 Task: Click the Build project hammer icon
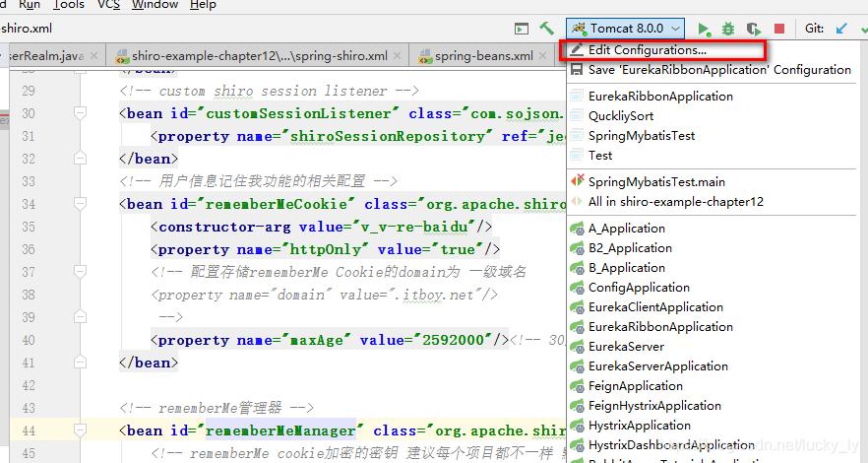(547, 29)
